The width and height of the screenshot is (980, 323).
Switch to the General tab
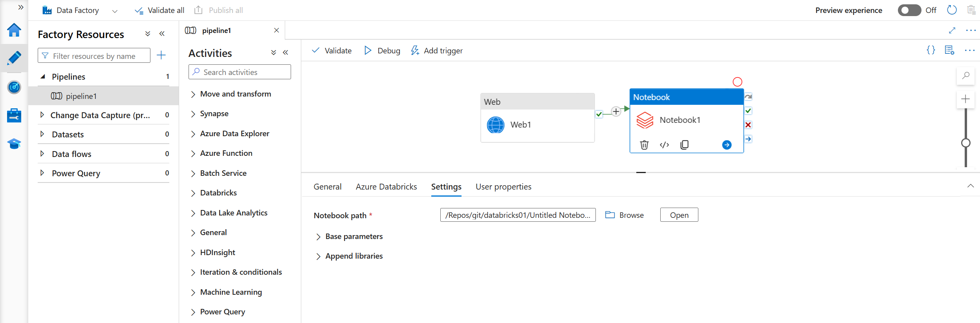tap(328, 187)
